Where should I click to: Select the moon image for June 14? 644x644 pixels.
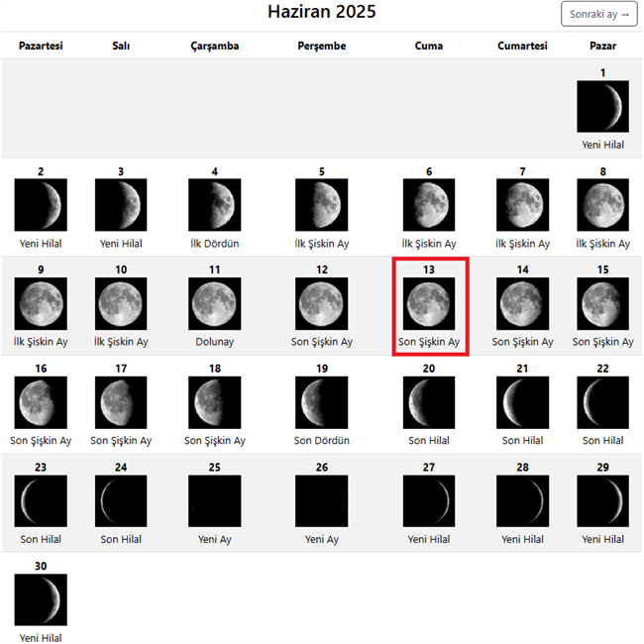pos(522,303)
